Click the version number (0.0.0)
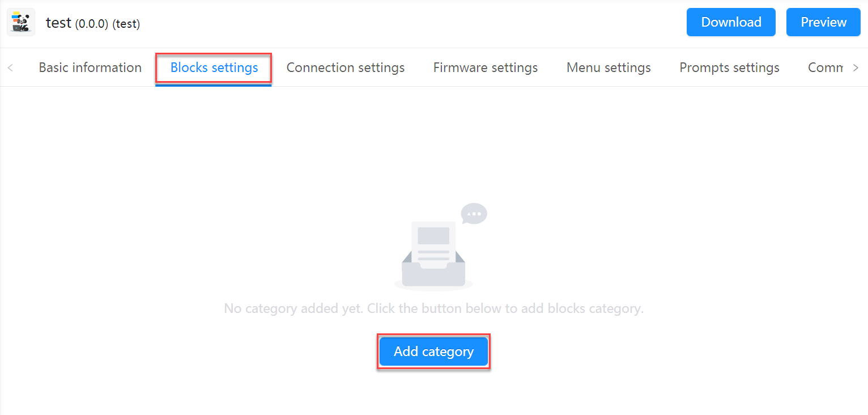The height and width of the screenshot is (415, 868). point(91,24)
